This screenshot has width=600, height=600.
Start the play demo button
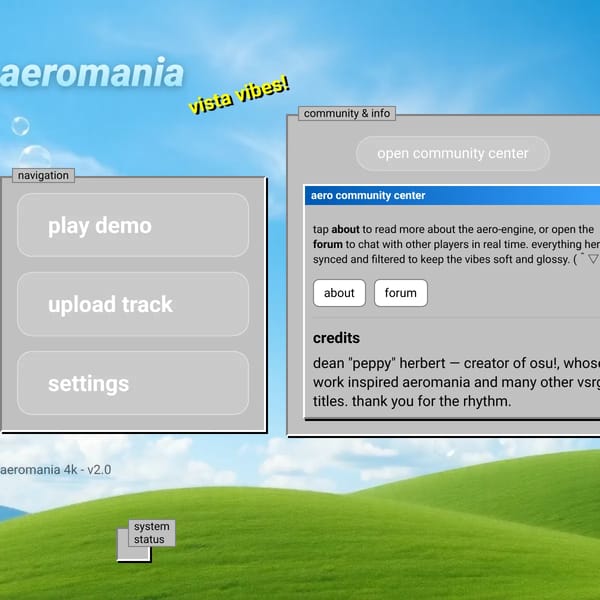(x=133, y=225)
